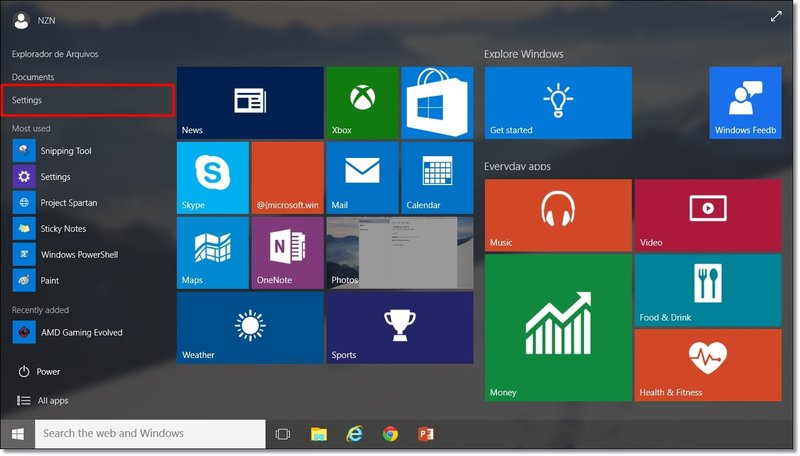Open Task View on the taskbar
800x456 pixels.
(x=283, y=434)
